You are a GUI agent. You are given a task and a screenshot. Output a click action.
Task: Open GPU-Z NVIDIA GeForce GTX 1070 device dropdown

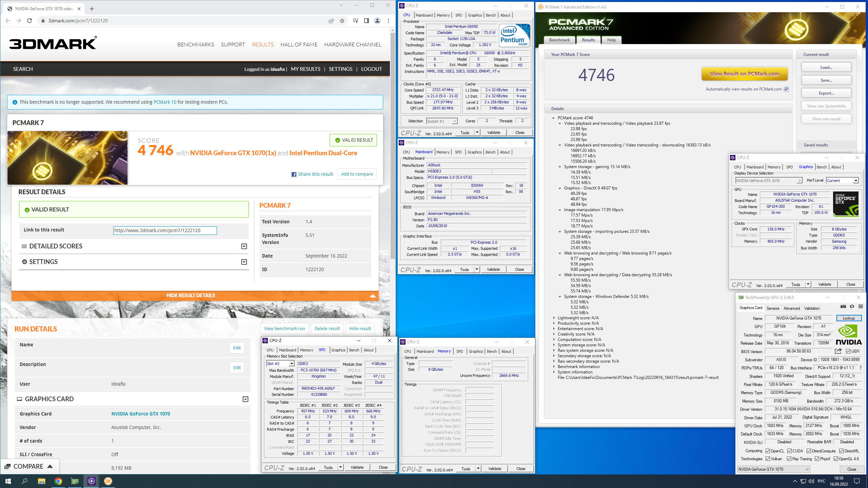(774, 469)
